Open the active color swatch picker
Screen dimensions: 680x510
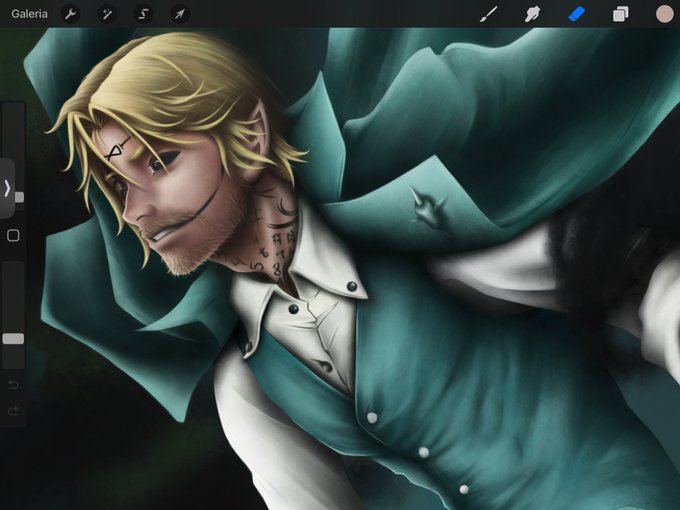click(664, 14)
